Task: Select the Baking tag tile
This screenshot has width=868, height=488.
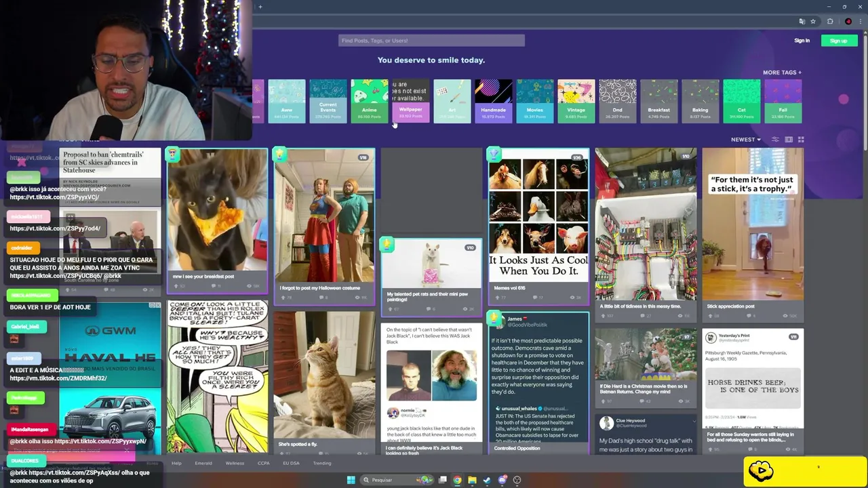Action: (700, 101)
